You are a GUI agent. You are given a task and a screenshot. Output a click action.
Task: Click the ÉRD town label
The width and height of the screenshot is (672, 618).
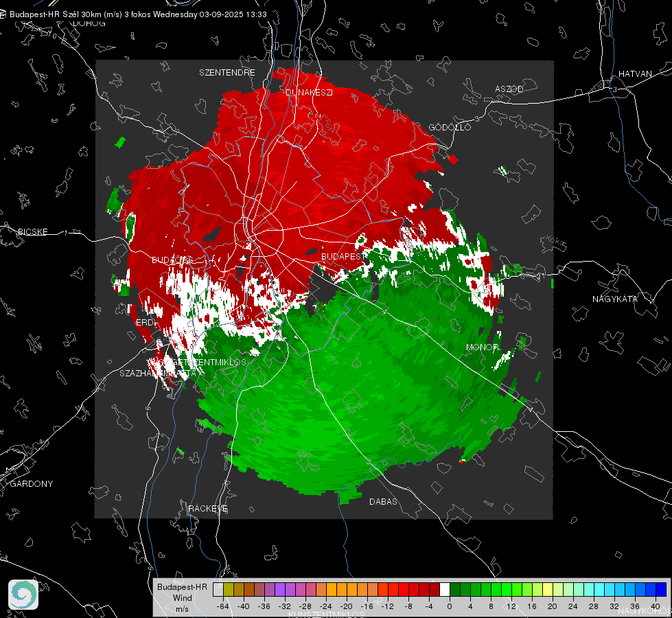click(x=144, y=323)
